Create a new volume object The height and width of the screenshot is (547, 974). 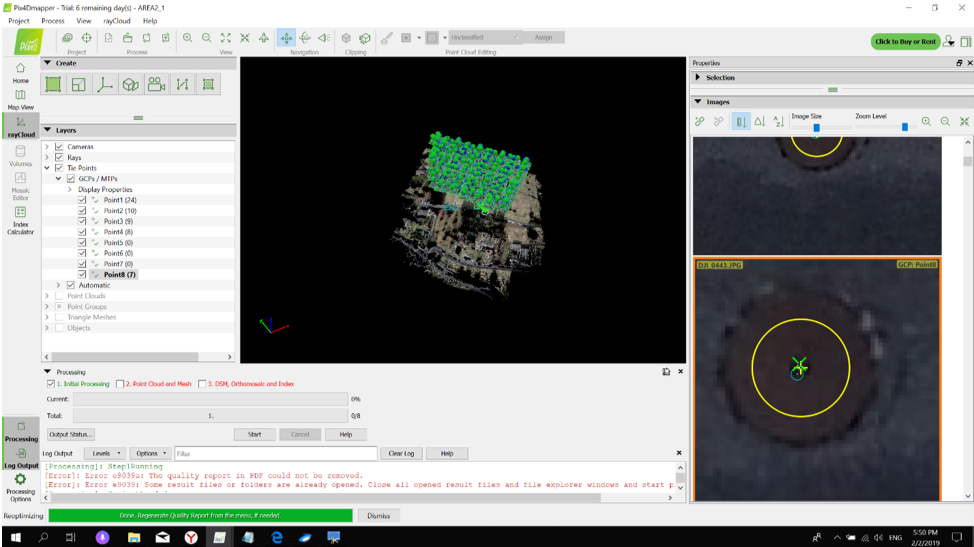click(130, 84)
